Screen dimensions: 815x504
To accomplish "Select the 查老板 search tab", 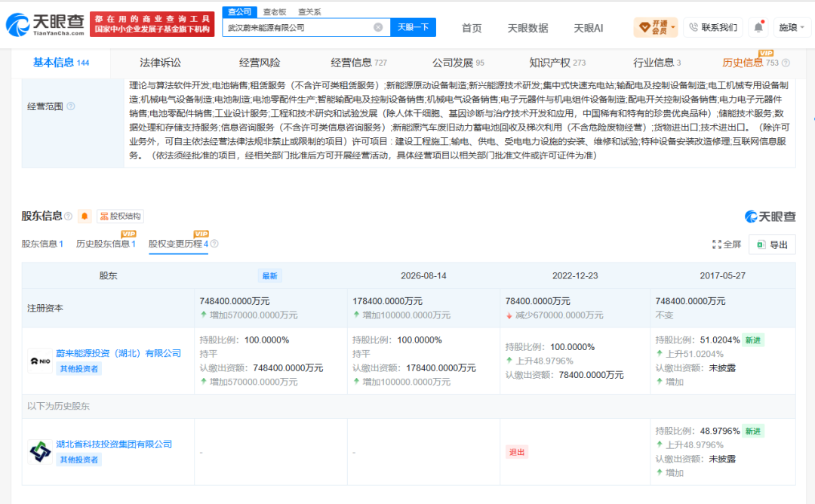I will [x=275, y=11].
